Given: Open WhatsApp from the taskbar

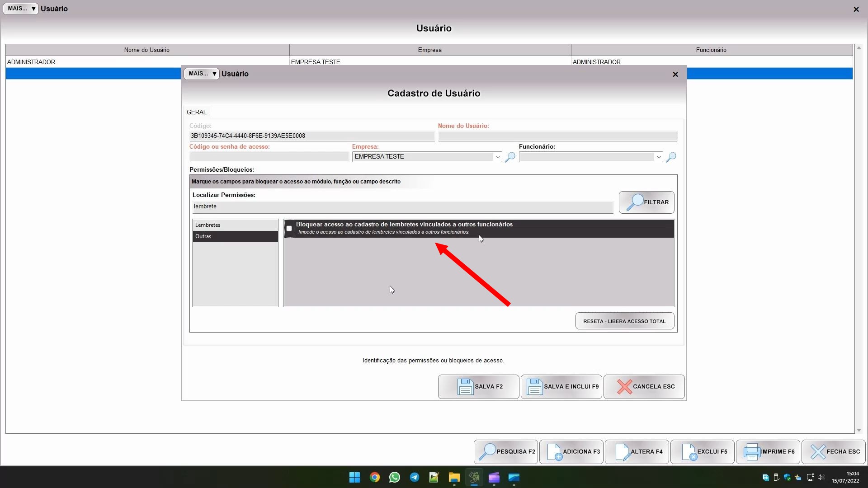Looking at the screenshot, I should pos(394,477).
